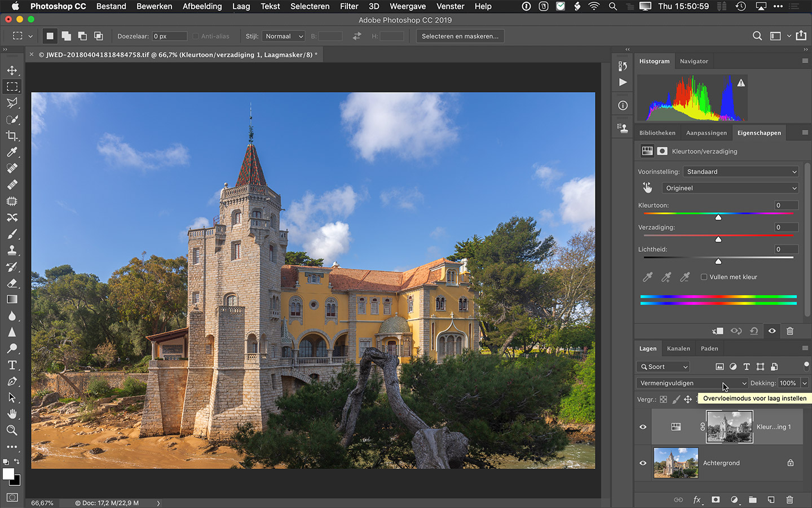Select the Eyedropper tool in the toolbar
The width and height of the screenshot is (812, 508).
pyautogui.click(x=12, y=152)
